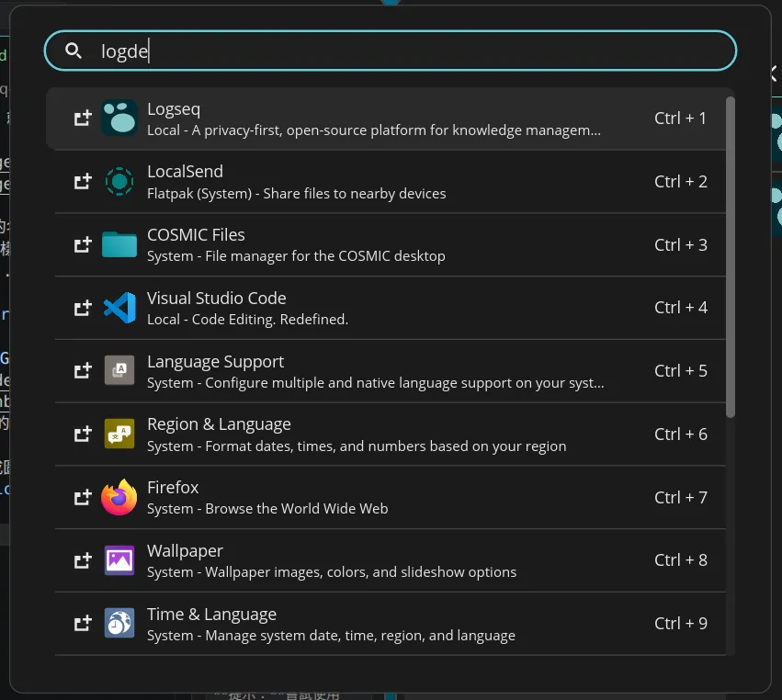
Task: Click the Ctrl + 1 shortcut label
Action: (680, 119)
